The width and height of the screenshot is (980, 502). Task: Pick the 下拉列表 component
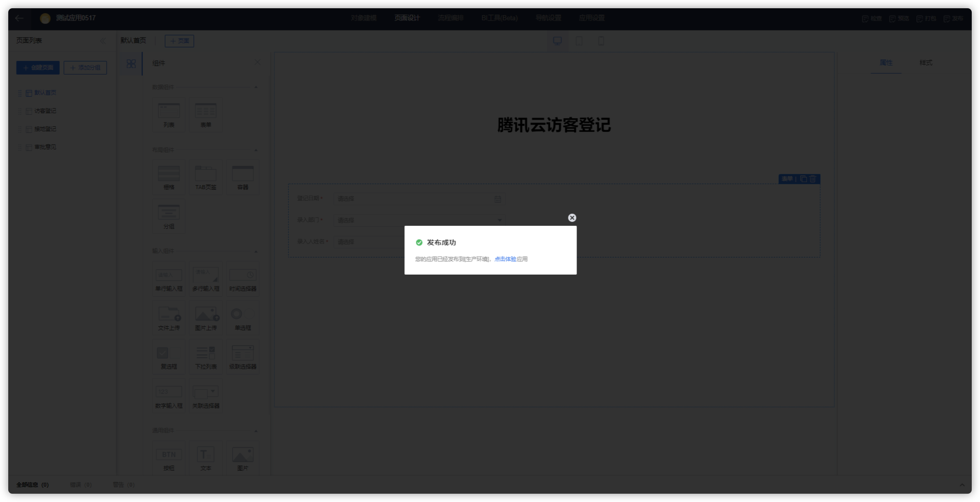(x=206, y=357)
